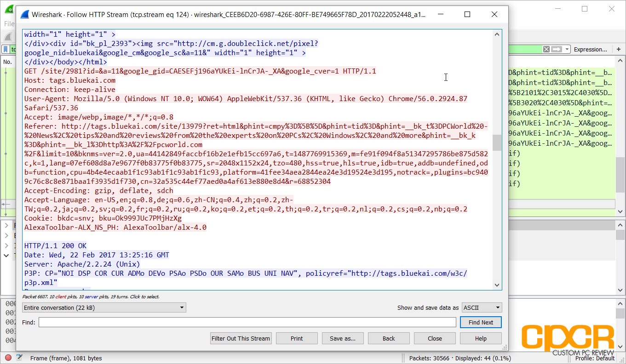
Task: Expand the third packet detail tree row
Action: (6, 245)
